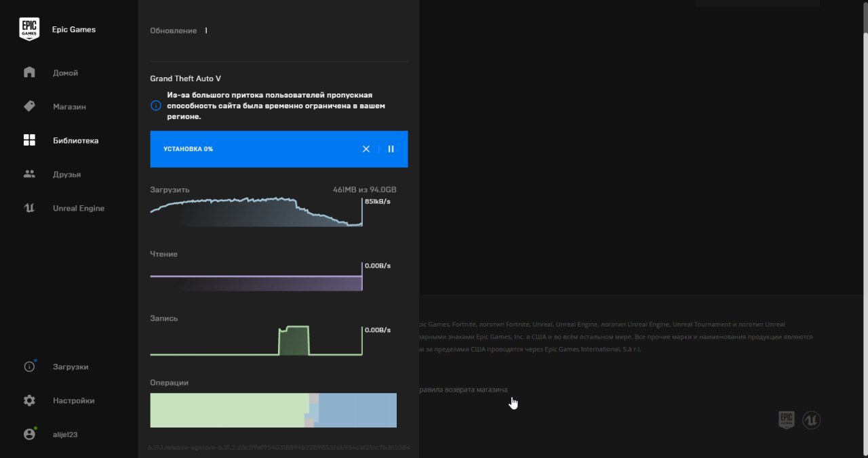Click the Запись write speed graph
This screenshot has width=868, height=458.
tap(256, 341)
